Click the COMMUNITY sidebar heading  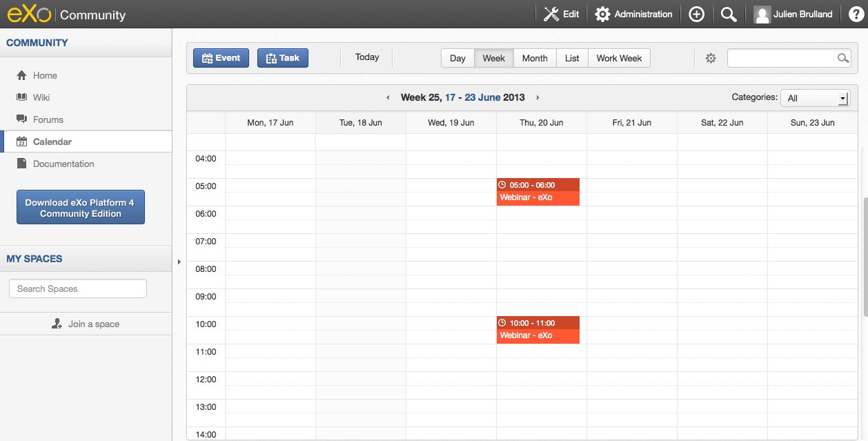(x=37, y=43)
